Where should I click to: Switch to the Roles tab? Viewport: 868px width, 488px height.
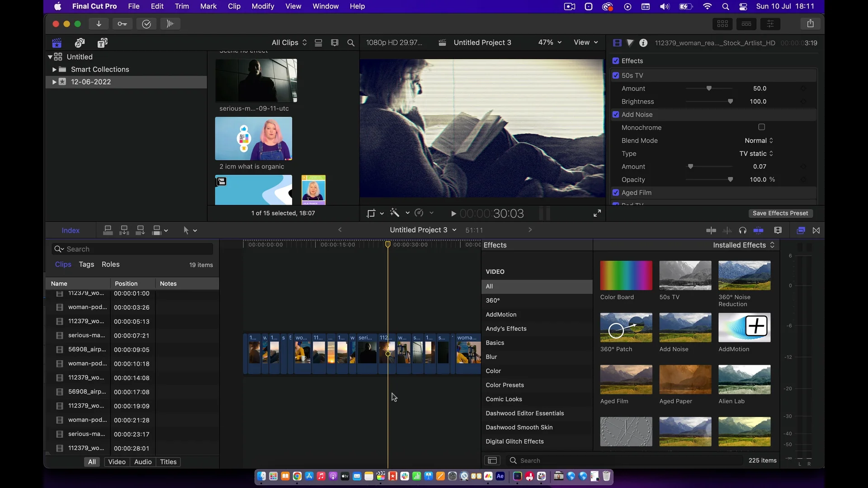click(x=110, y=264)
